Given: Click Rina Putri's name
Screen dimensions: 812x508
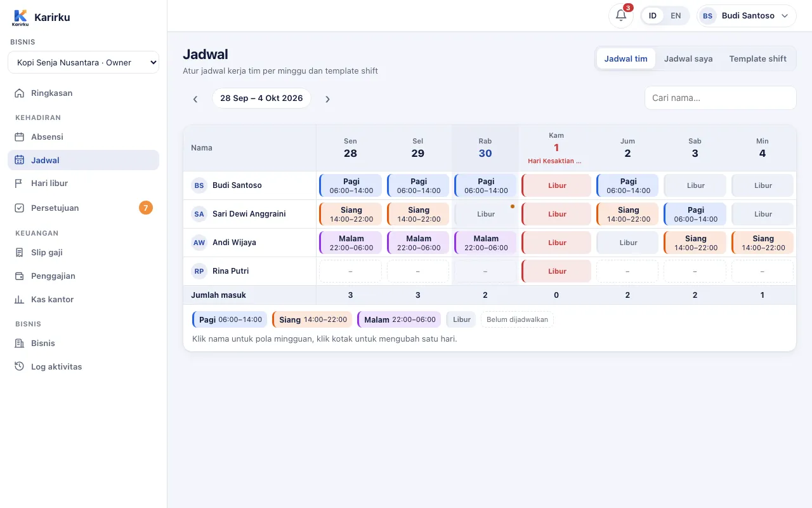Looking at the screenshot, I should [x=230, y=271].
